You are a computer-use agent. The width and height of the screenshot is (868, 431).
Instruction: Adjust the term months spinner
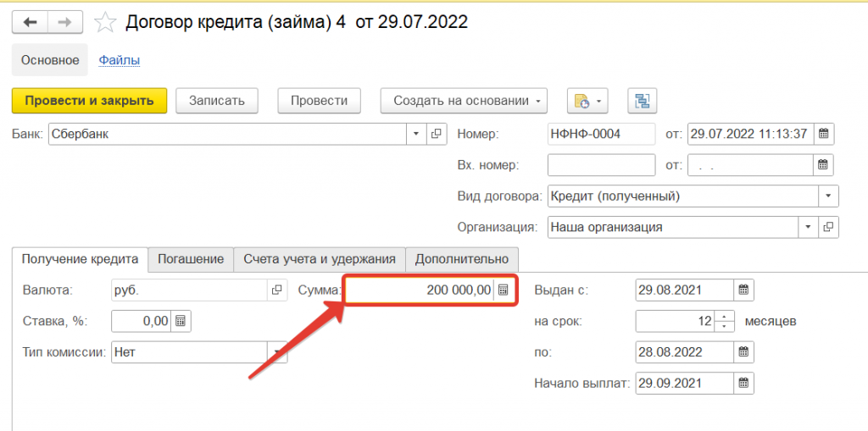coord(725,321)
